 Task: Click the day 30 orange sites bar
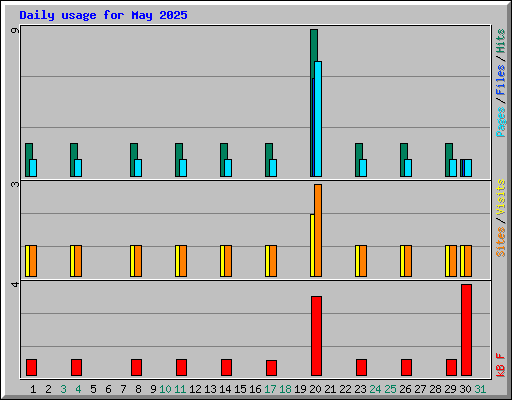pos(468,261)
